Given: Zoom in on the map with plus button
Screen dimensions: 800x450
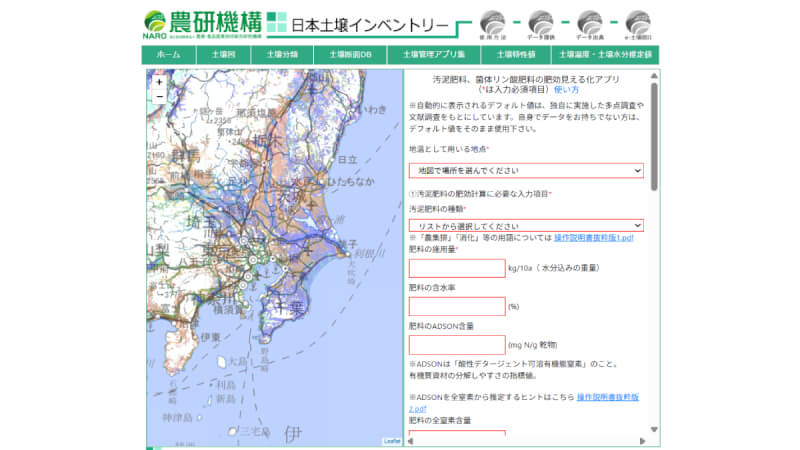Looking at the screenshot, I should [159, 82].
